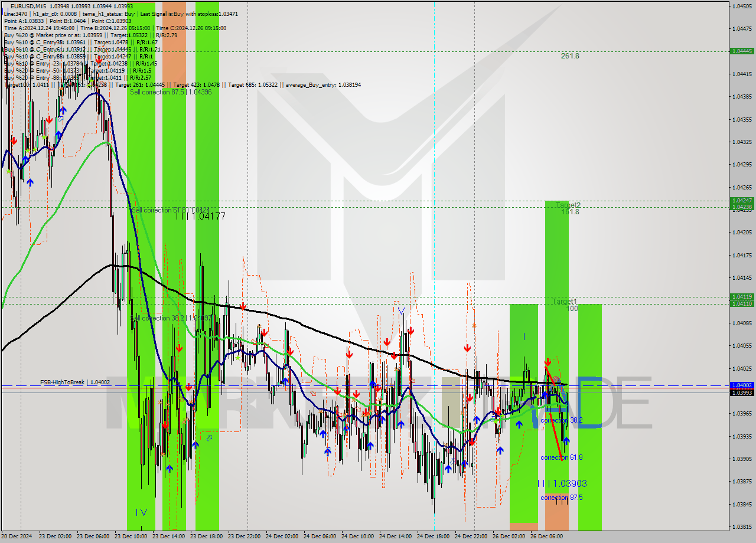The image size is (756, 543).
Task: Click the blue 'correction 38.2' label
Action: coord(561,420)
